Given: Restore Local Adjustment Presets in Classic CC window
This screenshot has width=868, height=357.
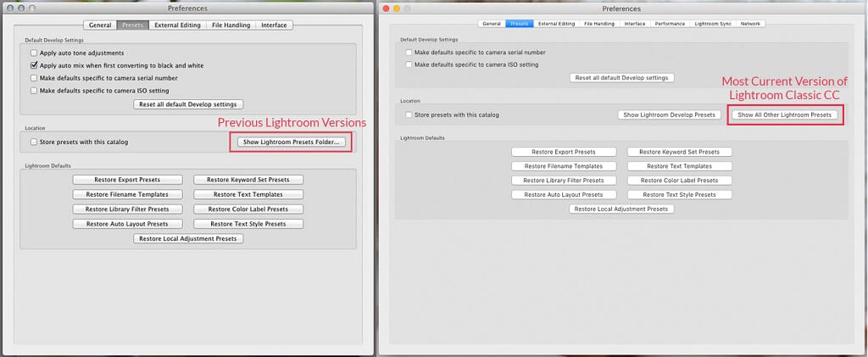Looking at the screenshot, I should pyautogui.click(x=621, y=209).
